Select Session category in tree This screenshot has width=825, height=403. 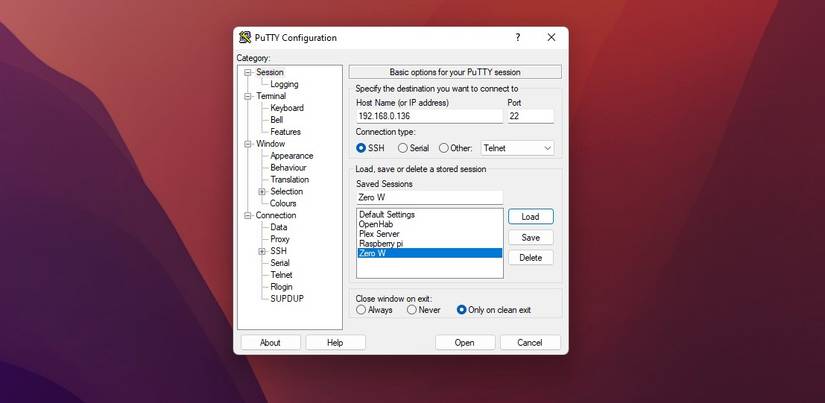(270, 72)
